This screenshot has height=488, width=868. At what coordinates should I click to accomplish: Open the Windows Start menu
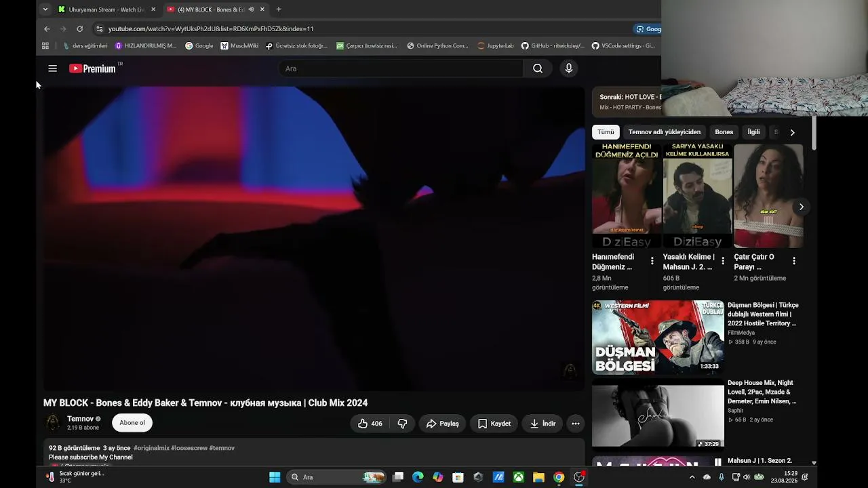tap(275, 477)
